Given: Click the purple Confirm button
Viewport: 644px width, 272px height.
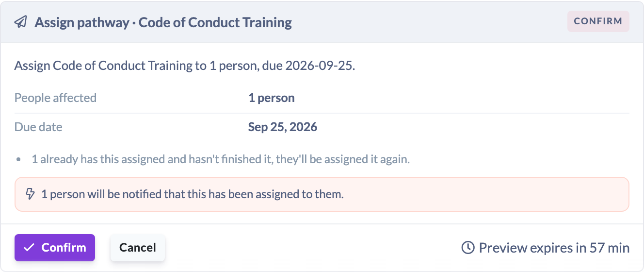Looking at the screenshot, I should click(55, 248).
